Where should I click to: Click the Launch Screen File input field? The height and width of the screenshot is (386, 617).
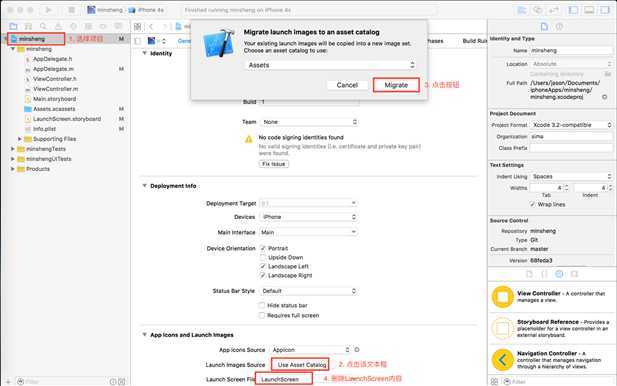pos(284,379)
